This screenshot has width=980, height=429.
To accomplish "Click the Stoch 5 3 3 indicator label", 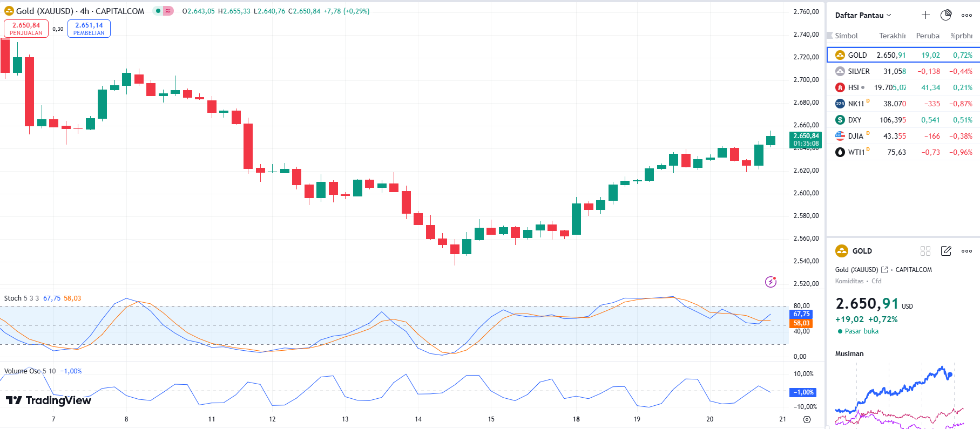I will click(22, 298).
